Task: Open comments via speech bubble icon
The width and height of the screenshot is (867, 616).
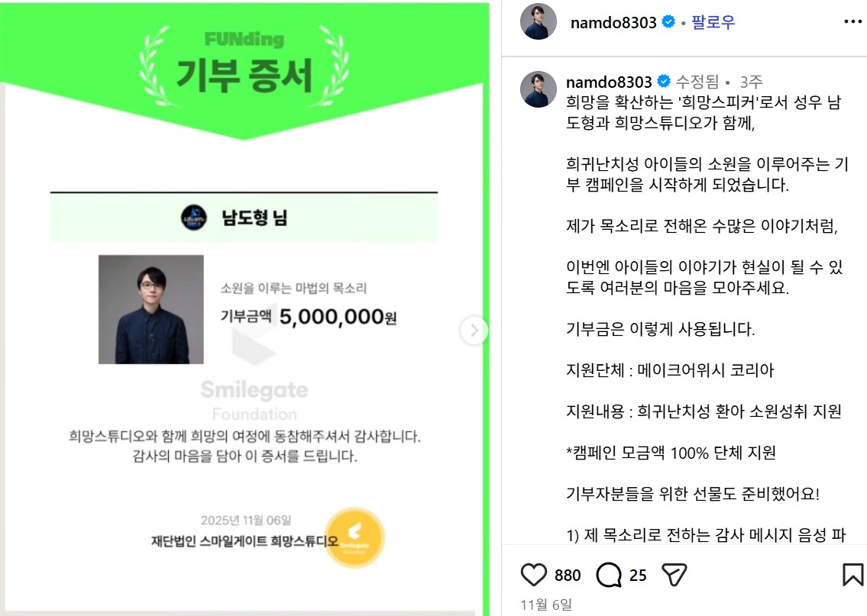Action: click(x=609, y=575)
